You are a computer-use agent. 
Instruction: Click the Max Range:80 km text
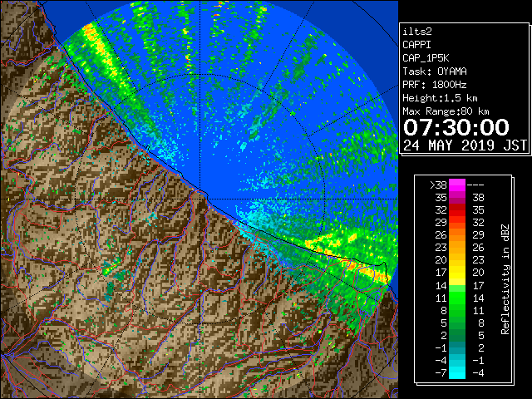tap(446, 111)
